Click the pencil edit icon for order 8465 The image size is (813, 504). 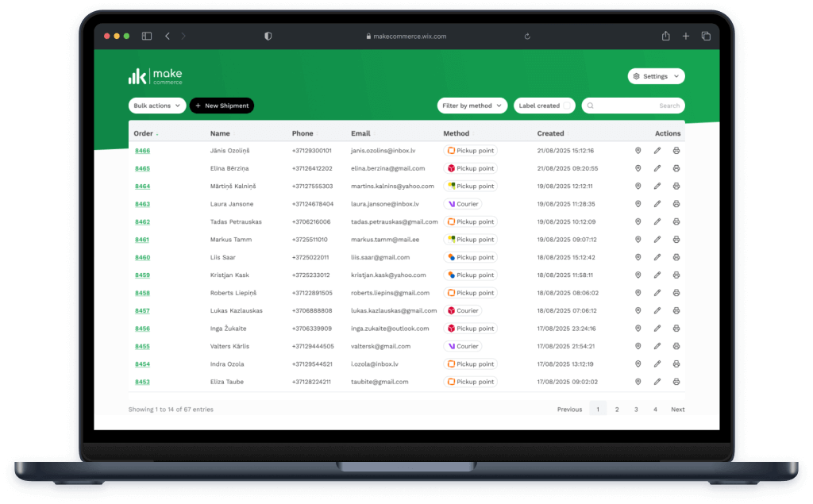657,168
